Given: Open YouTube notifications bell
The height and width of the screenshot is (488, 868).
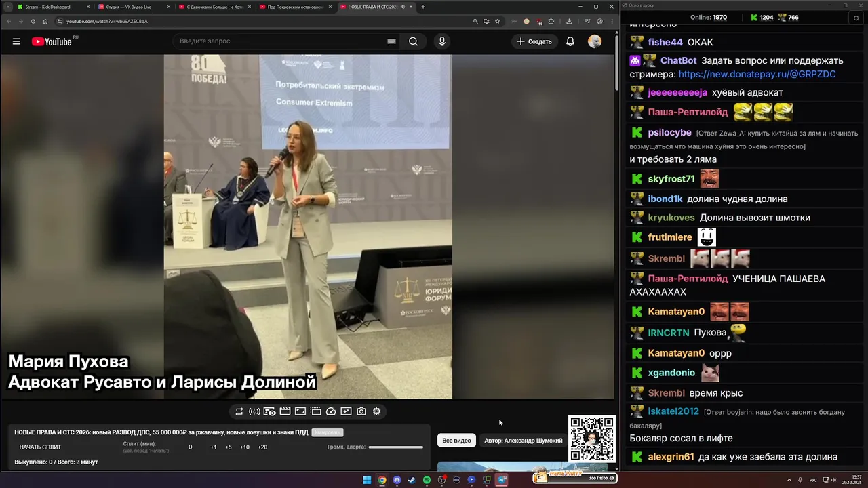Looking at the screenshot, I should (570, 41).
